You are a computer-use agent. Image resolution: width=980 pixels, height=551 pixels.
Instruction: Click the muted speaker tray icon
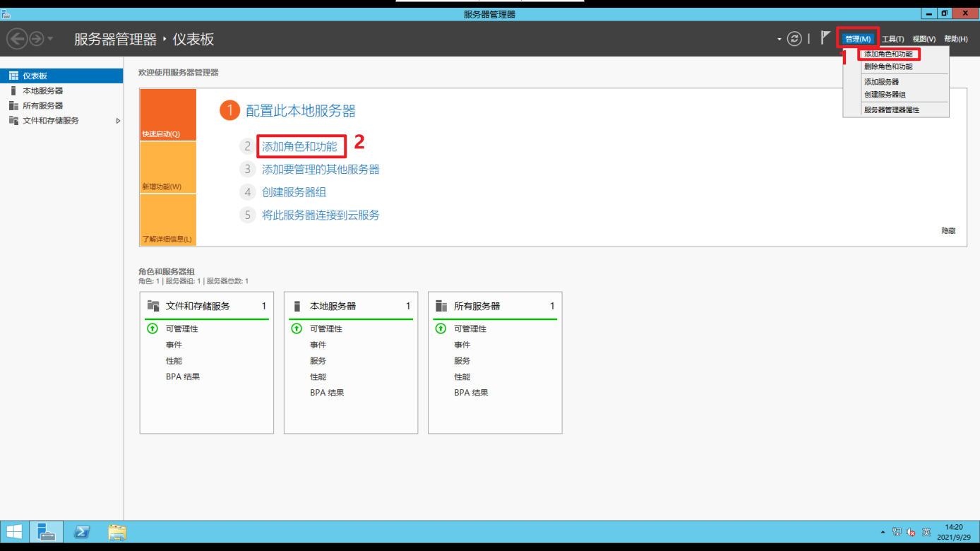coord(912,532)
